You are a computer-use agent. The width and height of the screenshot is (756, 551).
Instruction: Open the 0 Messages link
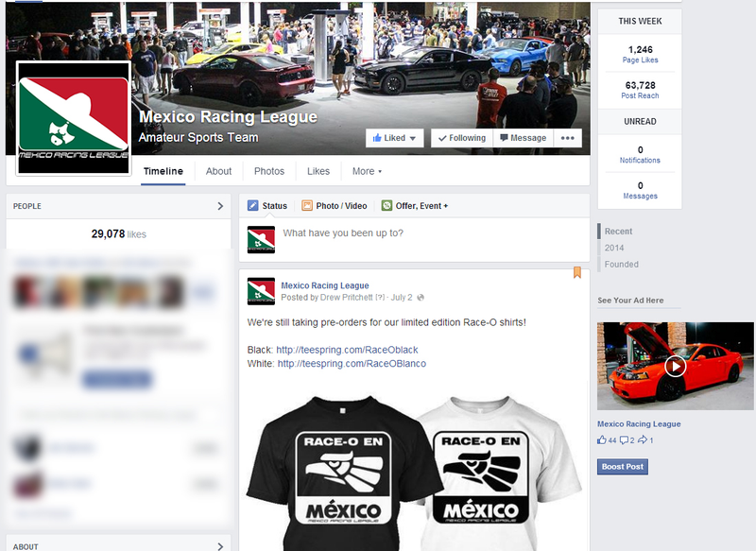click(640, 190)
